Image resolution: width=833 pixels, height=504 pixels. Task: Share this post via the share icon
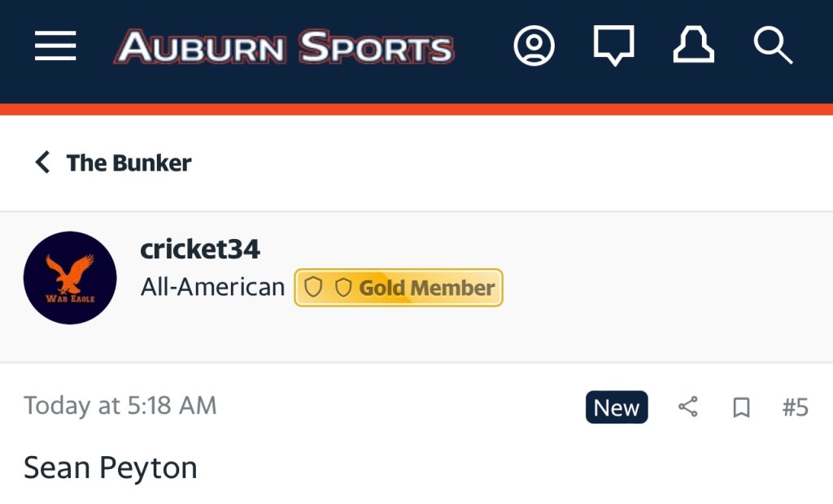(x=688, y=407)
